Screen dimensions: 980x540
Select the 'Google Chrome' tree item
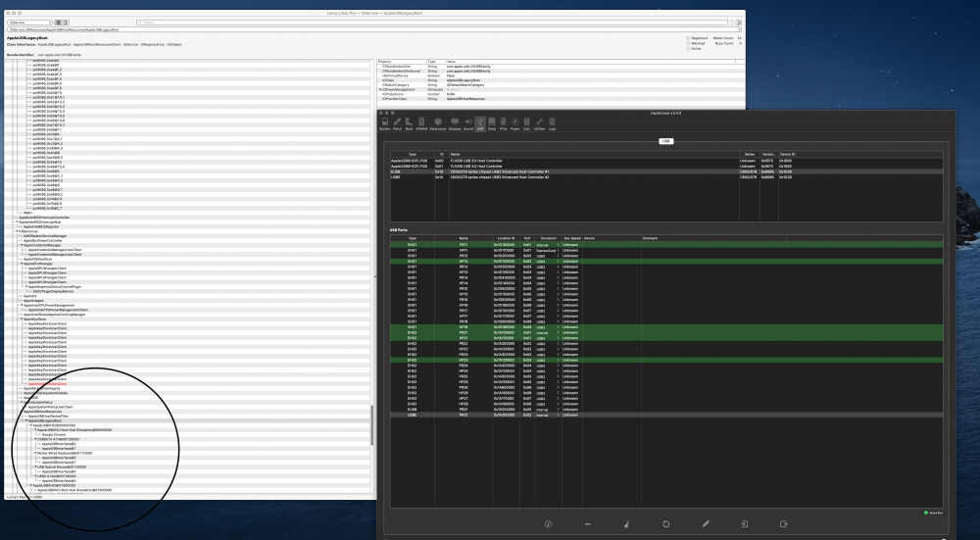tap(54, 434)
